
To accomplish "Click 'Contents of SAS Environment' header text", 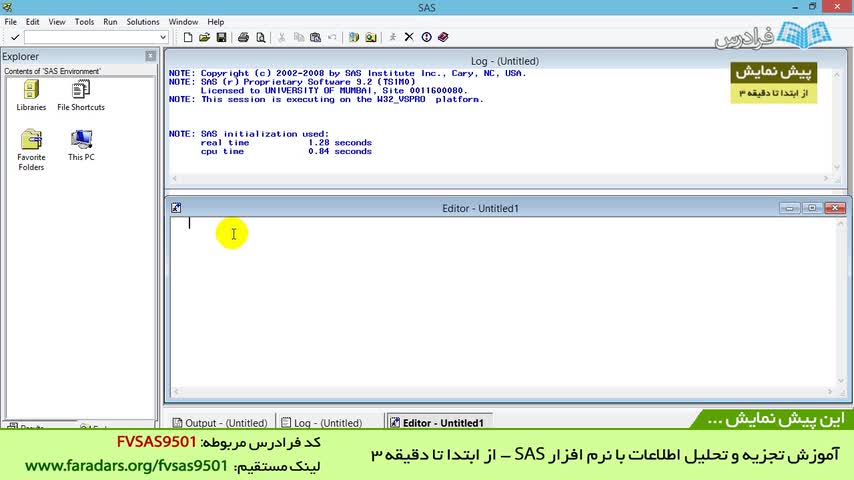I will [x=52, y=71].
